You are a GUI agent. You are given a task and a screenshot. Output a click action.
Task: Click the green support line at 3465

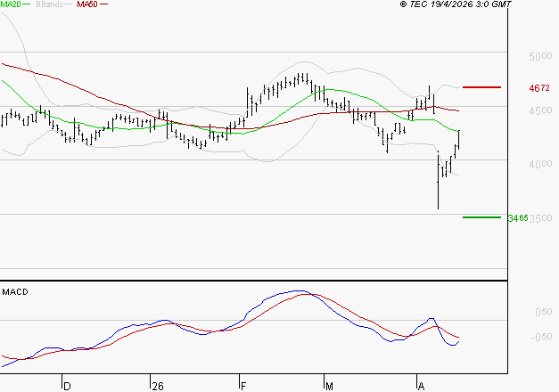(x=481, y=216)
